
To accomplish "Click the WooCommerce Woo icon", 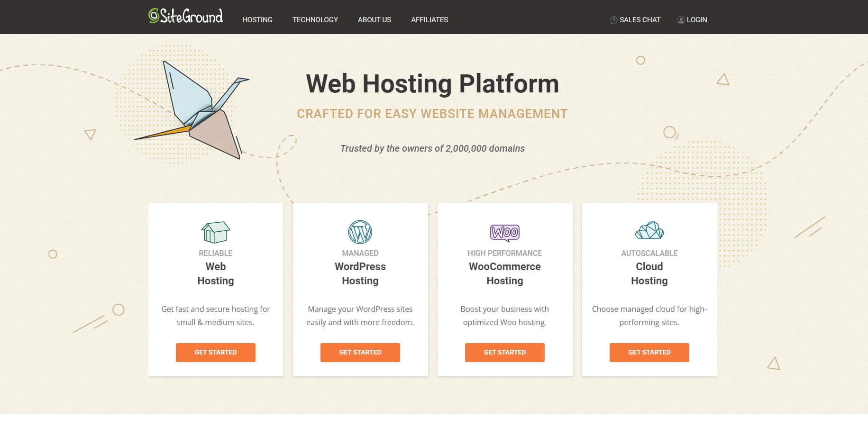I will (x=505, y=233).
